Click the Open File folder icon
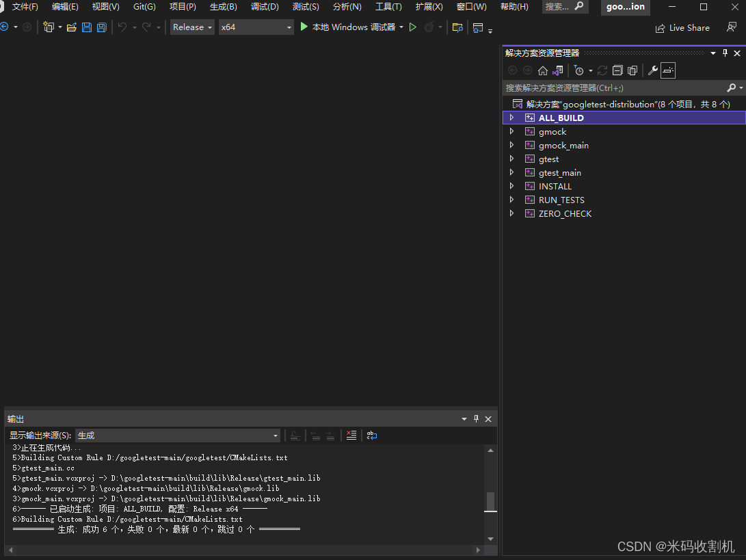Image resolution: width=746 pixels, height=560 pixels. click(72, 27)
